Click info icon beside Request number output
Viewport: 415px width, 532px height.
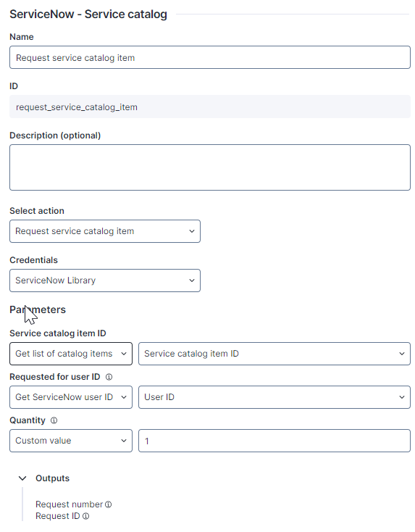point(108,504)
